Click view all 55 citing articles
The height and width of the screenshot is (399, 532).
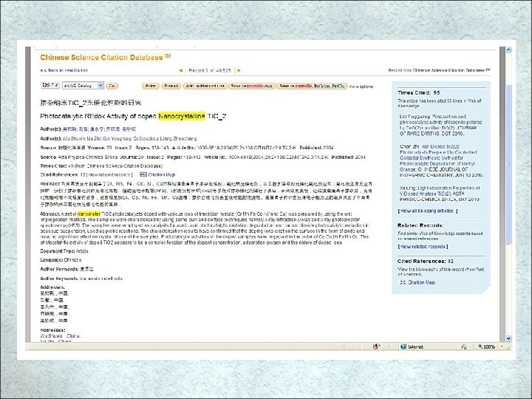click(428, 211)
